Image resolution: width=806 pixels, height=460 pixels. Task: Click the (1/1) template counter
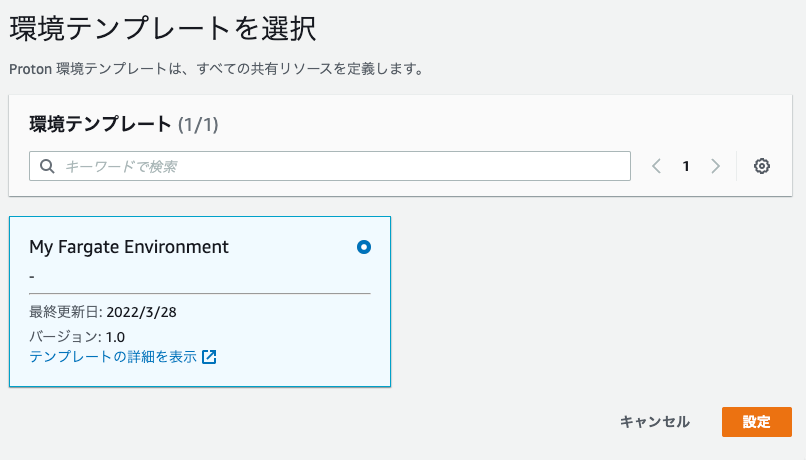pos(198,124)
